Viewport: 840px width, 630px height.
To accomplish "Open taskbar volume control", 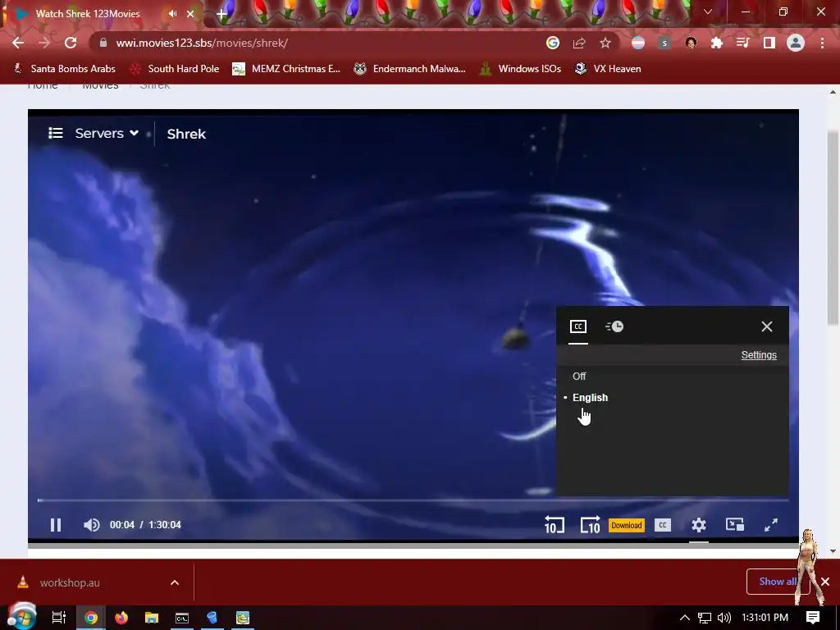I will [724, 618].
